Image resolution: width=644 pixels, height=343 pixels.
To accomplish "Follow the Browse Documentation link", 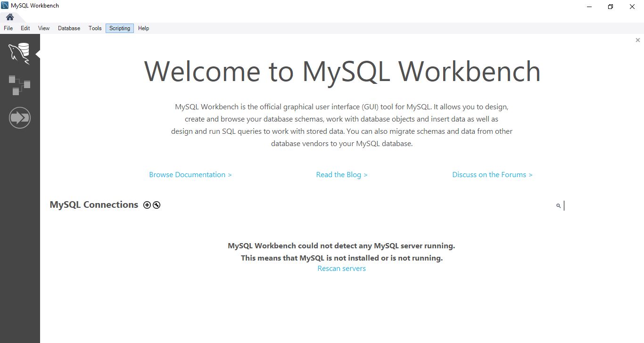I will pos(190,175).
